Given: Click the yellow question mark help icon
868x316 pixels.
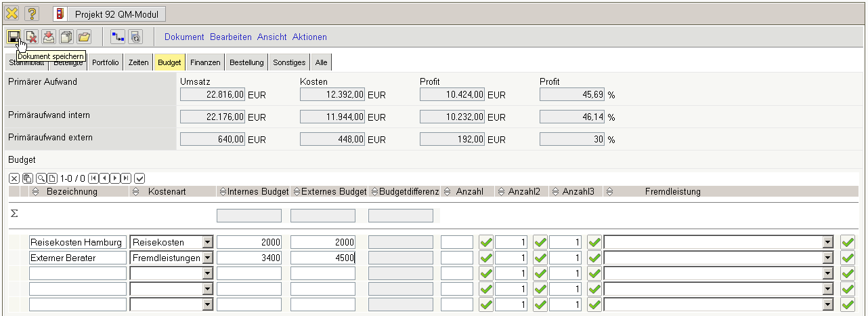Looking at the screenshot, I should 32,14.
